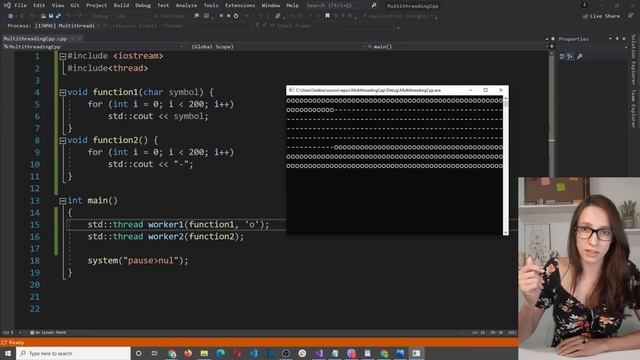Open the View menu
This screenshot has height=360, width=640.
[58, 5]
